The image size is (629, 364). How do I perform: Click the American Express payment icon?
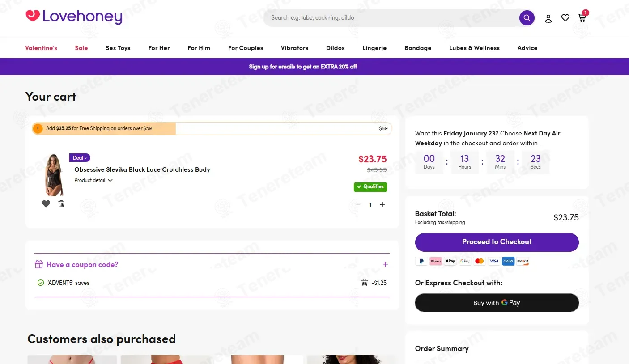pyautogui.click(x=508, y=261)
